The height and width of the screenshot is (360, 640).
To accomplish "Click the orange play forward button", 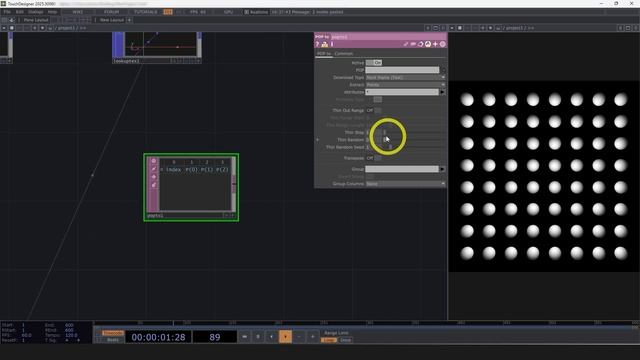I will tap(285, 337).
